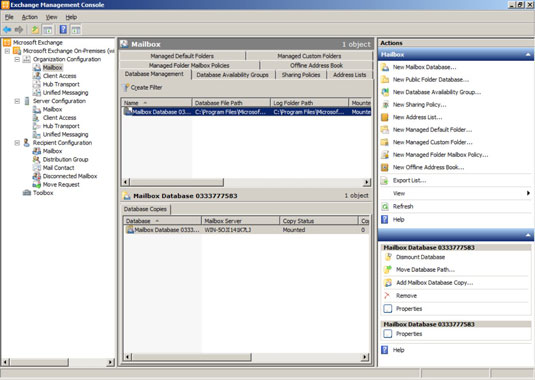Click the Forward arrow toolbar icon
The height and width of the screenshot is (380, 535).
coord(19,30)
